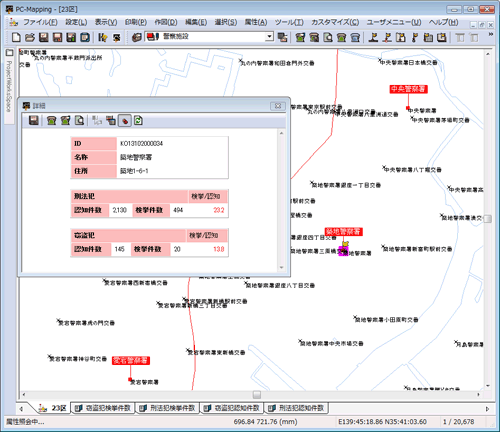Click the save floppy icon in detail window
Image resolution: width=500 pixels, height=432 pixels.
point(33,120)
